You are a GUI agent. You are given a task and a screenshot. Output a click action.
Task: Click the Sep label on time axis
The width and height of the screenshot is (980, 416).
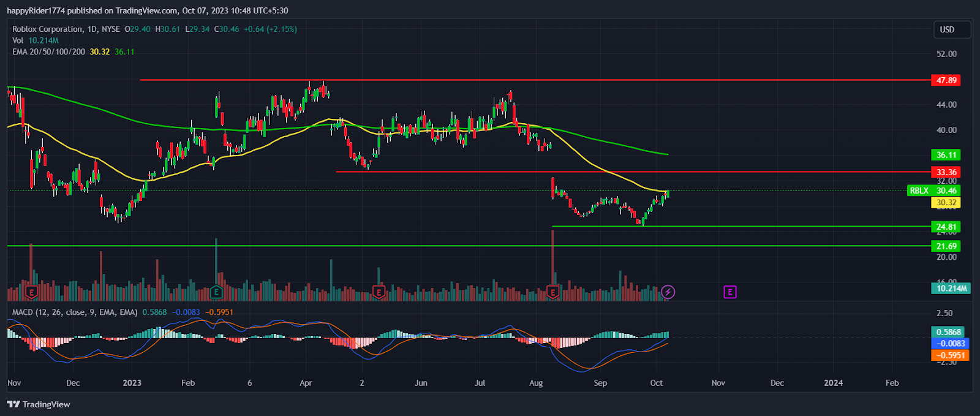[x=600, y=383]
